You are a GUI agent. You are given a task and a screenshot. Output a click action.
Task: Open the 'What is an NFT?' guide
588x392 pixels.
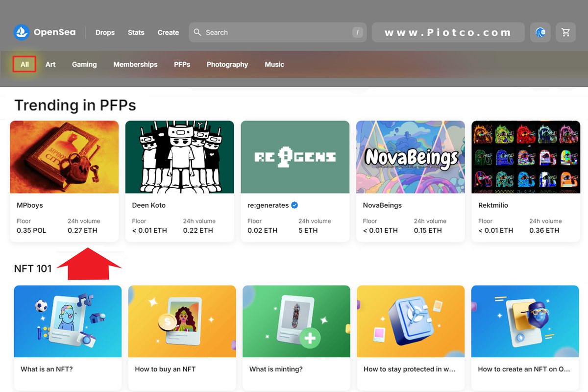click(x=68, y=321)
